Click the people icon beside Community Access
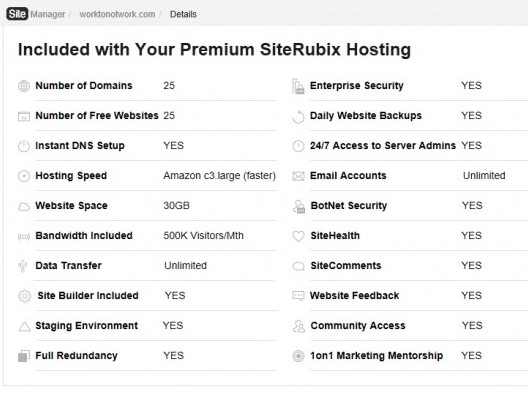 [x=299, y=326]
